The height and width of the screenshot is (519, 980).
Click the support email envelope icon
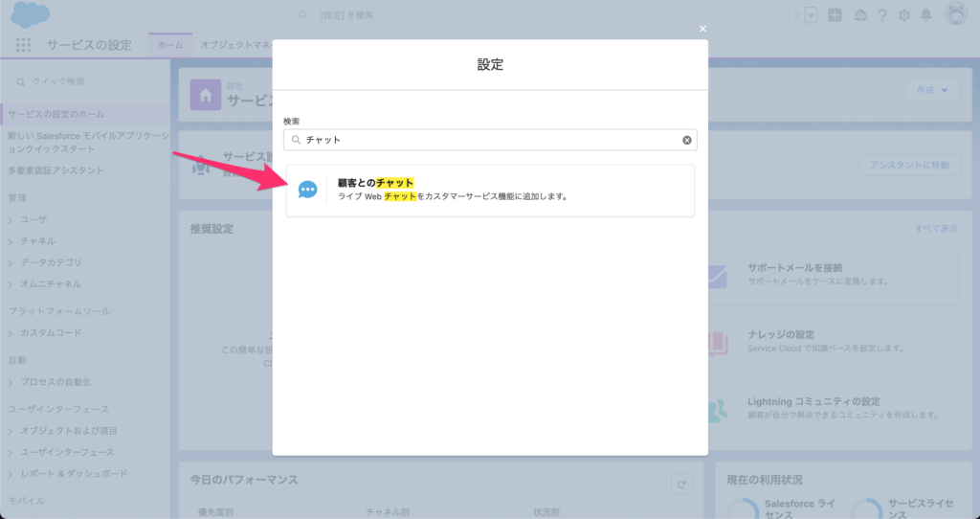(716, 277)
